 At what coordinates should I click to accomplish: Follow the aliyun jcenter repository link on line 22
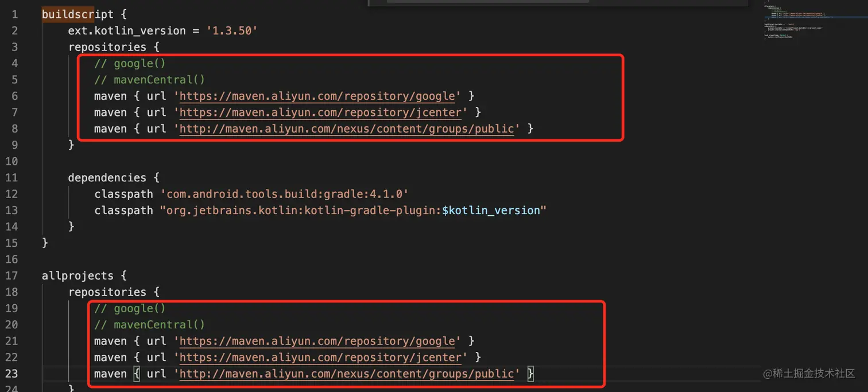[320, 357]
